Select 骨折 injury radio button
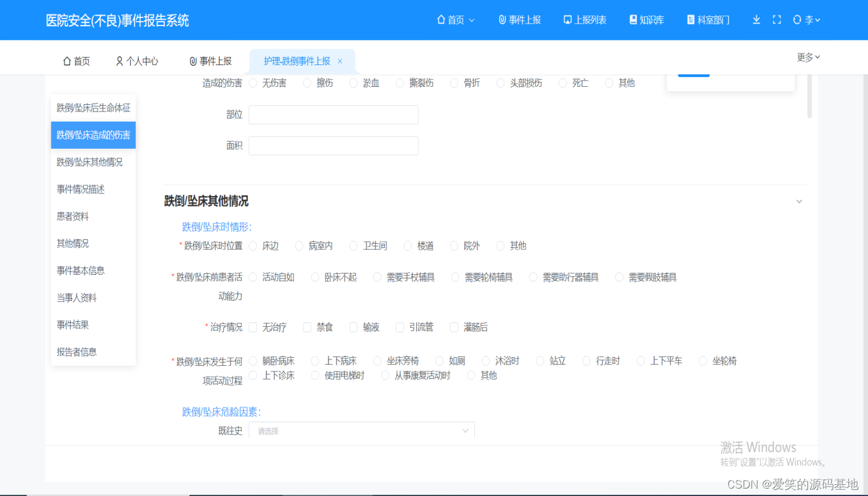 pyautogui.click(x=454, y=83)
